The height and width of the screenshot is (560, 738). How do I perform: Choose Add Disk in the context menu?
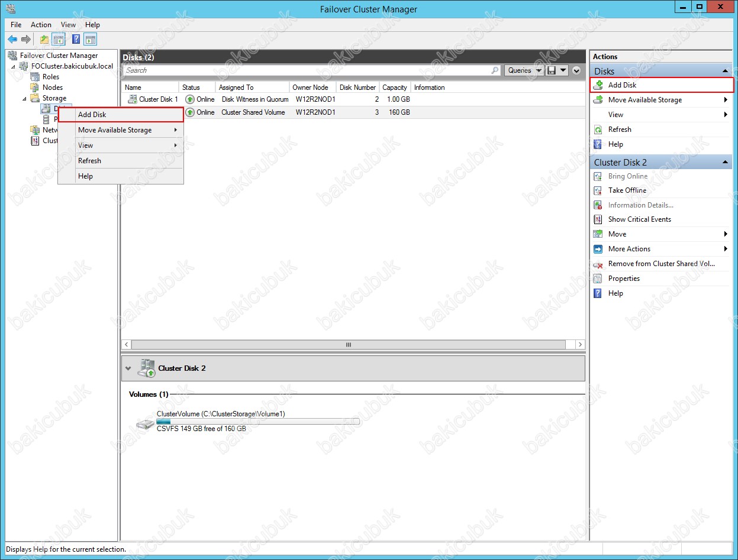coord(121,115)
